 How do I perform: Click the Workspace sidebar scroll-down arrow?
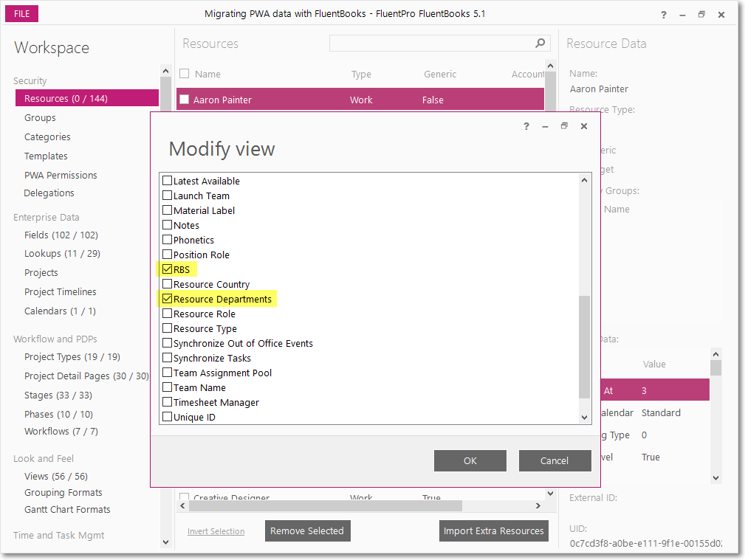pyautogui.click(x=165, y=542)
